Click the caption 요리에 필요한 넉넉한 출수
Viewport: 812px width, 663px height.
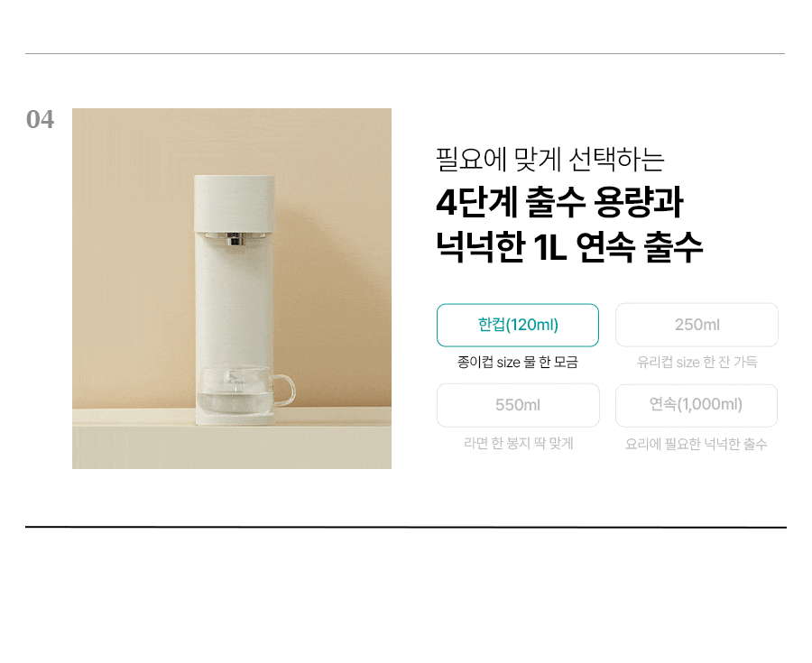[696, 444]
